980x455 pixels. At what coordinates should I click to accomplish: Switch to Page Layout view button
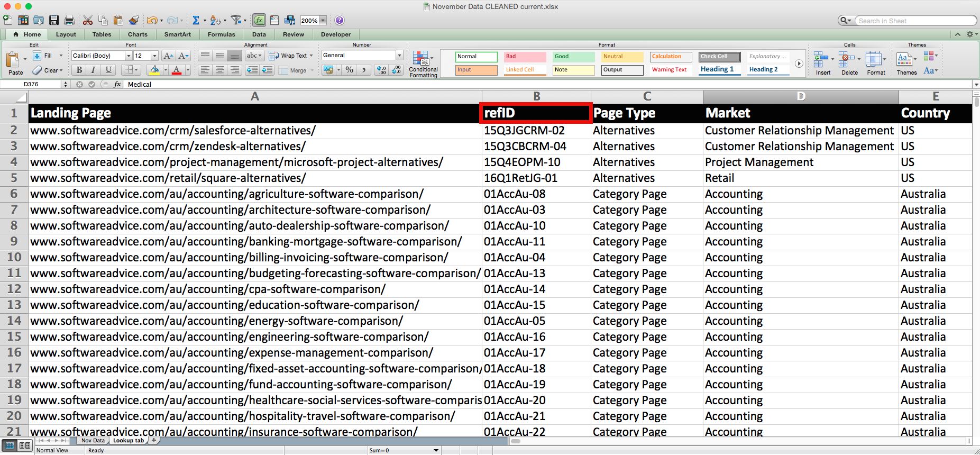pyautogui.click(x=25, y=445)
